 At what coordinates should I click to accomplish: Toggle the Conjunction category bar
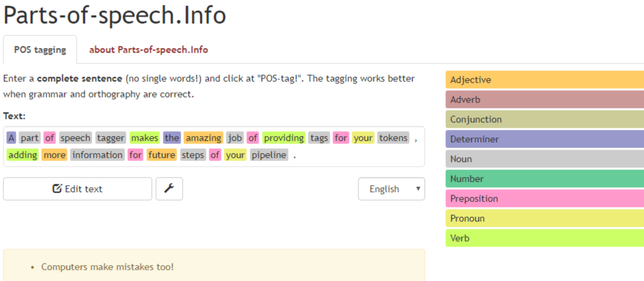click(x=544, y=119)
